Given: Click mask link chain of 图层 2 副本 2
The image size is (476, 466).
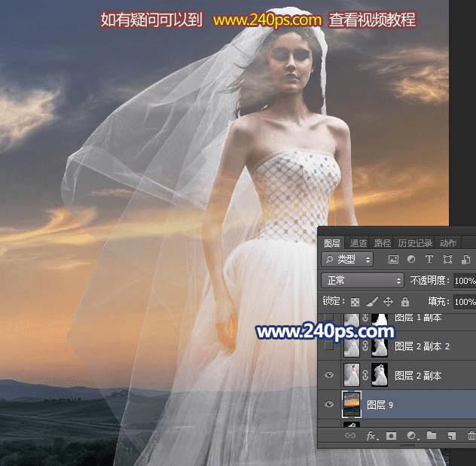Looking at the screenshot, I should (x=365, y=346).
